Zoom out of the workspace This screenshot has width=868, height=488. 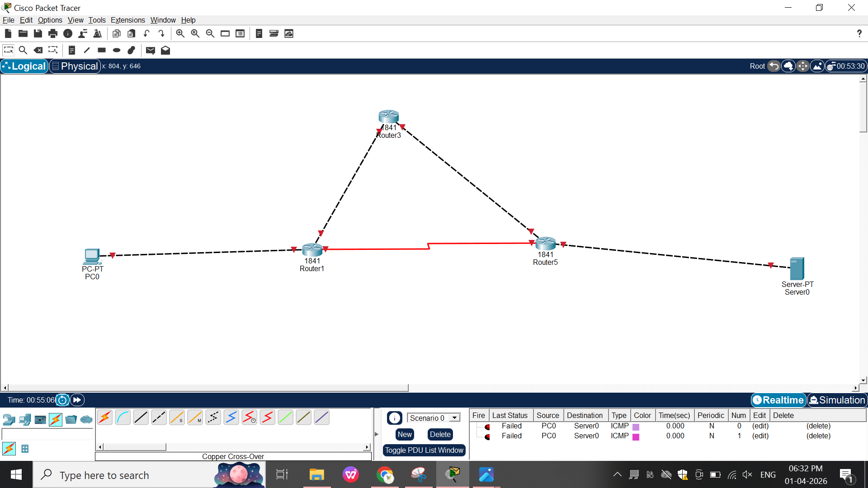coord(210,33)
